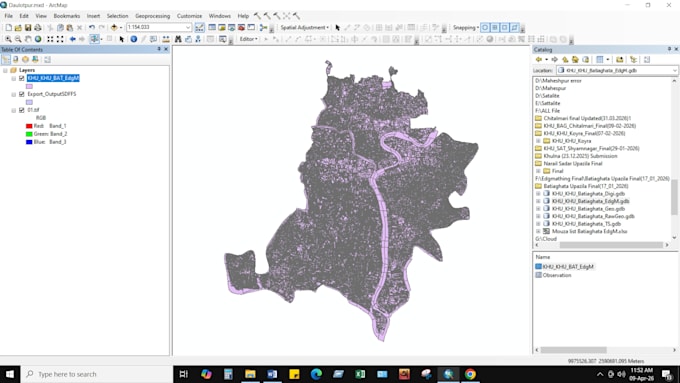680x383 pixels.
Task: Select the Select Elements arrow tool
Action: (x=122, y=39)
